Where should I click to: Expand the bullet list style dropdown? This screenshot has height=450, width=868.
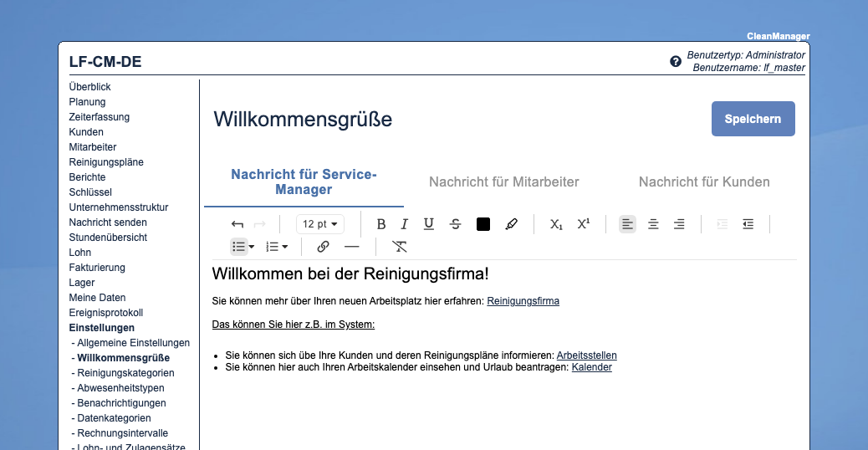(252, 247)
